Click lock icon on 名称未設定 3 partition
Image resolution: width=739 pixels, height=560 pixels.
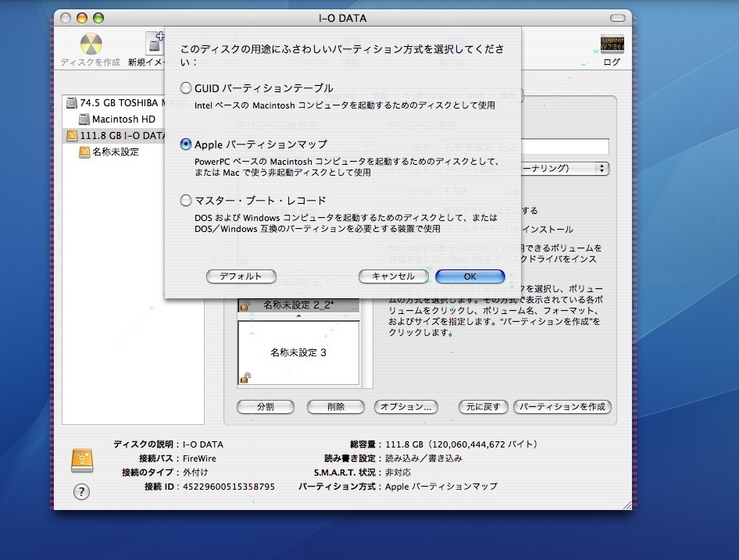[x=245, y=377]
